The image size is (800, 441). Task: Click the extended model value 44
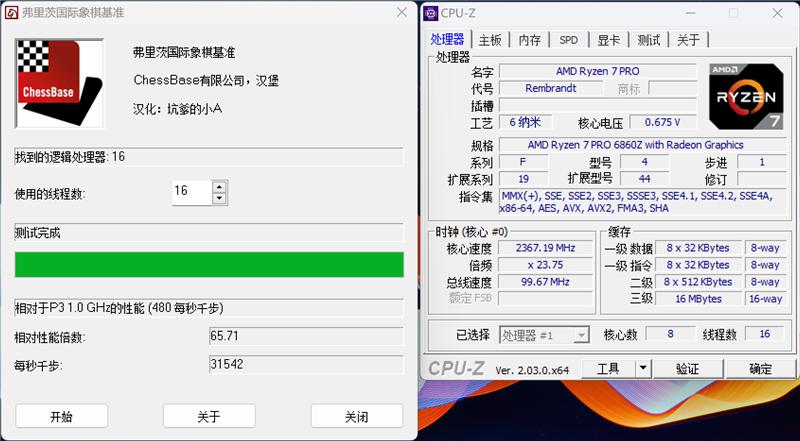click(x=644, y=179)
